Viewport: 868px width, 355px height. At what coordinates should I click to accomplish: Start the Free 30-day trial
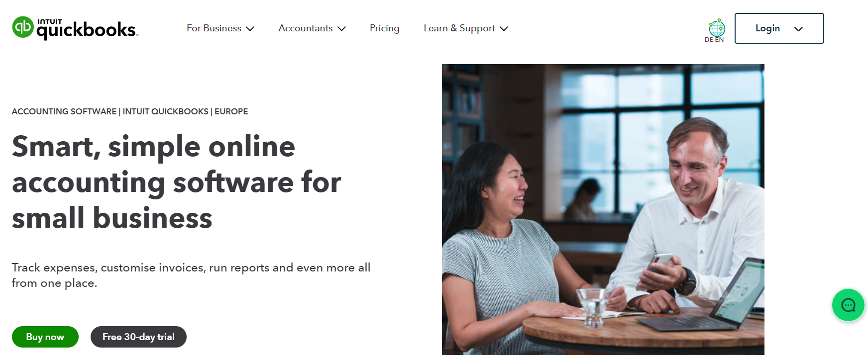138,337
